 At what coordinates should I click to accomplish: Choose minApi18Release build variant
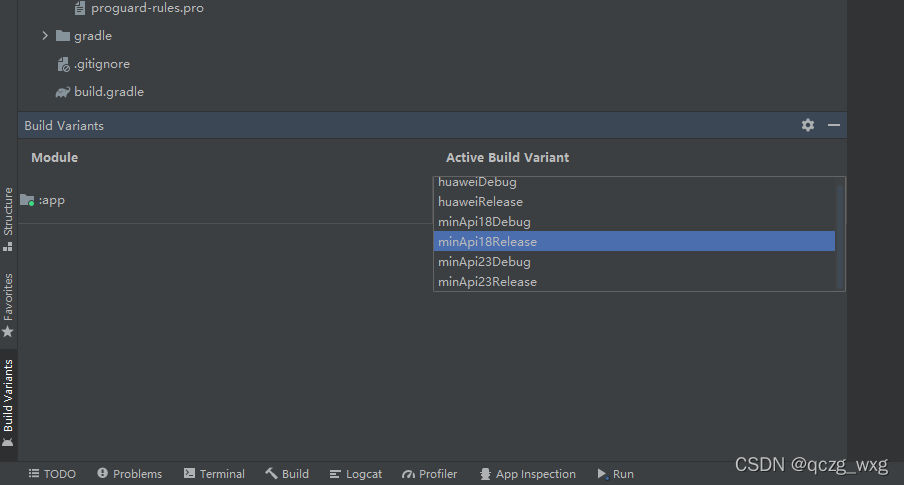634,241
